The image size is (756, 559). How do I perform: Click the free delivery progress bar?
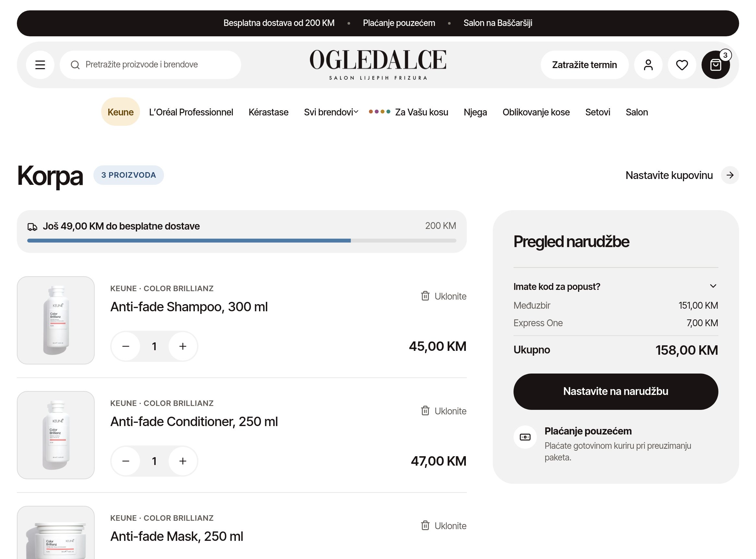pyautogui.click(x=242, y=241)
